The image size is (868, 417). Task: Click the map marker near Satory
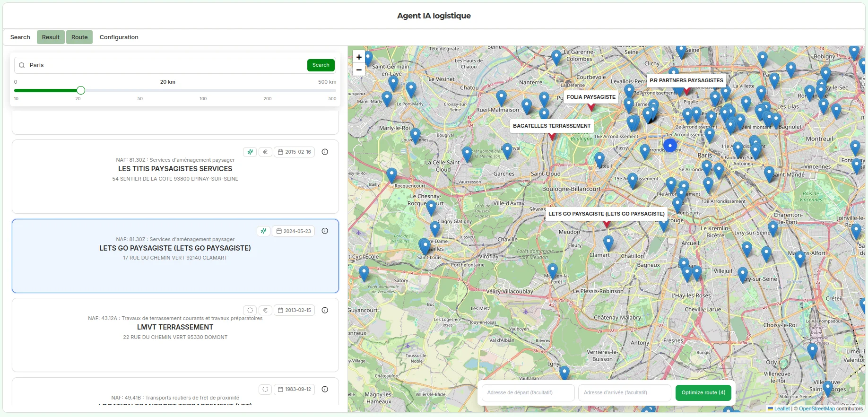[x=364, y=273]
